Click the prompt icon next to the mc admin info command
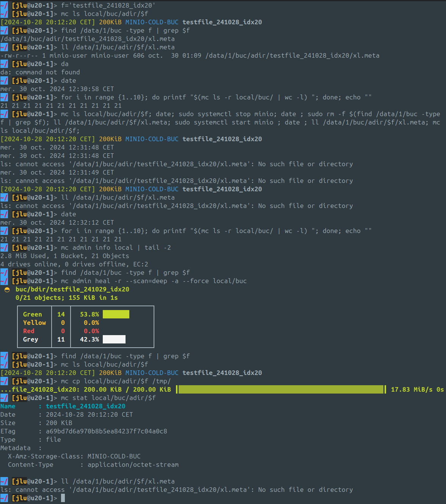The height and width of the screenshot is (504, 446). click(4, 247)
